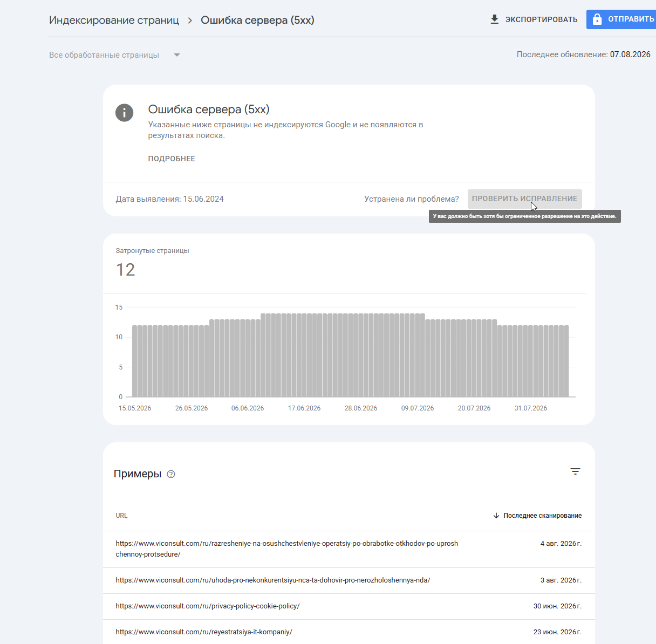Viewport: 656px width, 644px height.
Task: Click the last update date 07.08.2026
Action: (630, 54)
